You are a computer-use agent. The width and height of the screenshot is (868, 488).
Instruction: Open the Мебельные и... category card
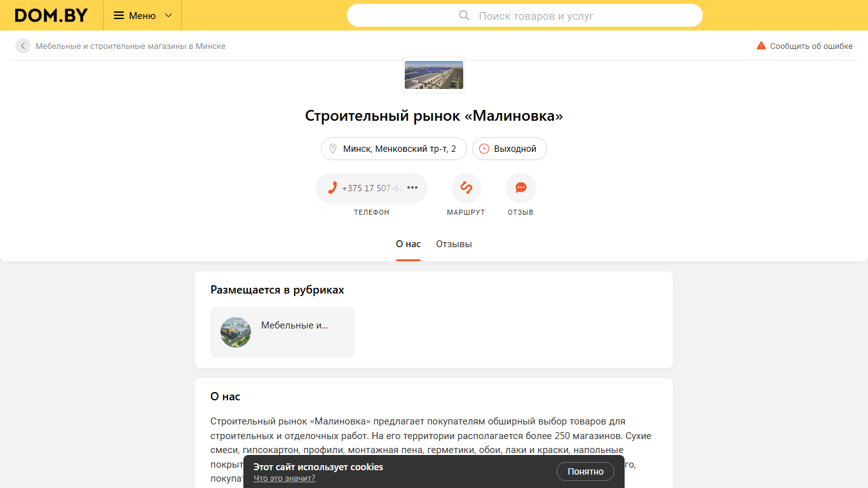[283, 332]
